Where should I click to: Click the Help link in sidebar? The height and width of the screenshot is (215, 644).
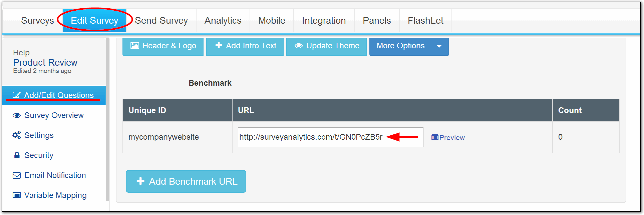pyautogui.click(x=21, y=53)
